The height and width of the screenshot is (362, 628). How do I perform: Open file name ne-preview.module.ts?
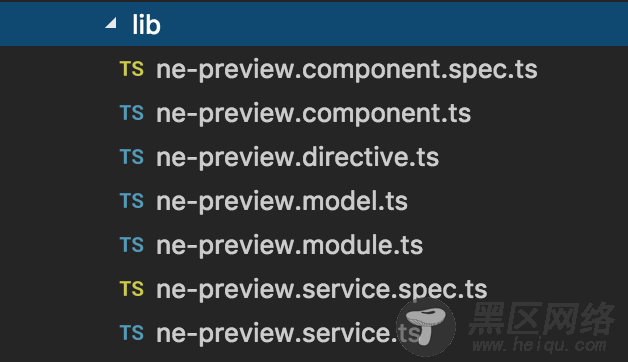point(290,245)
